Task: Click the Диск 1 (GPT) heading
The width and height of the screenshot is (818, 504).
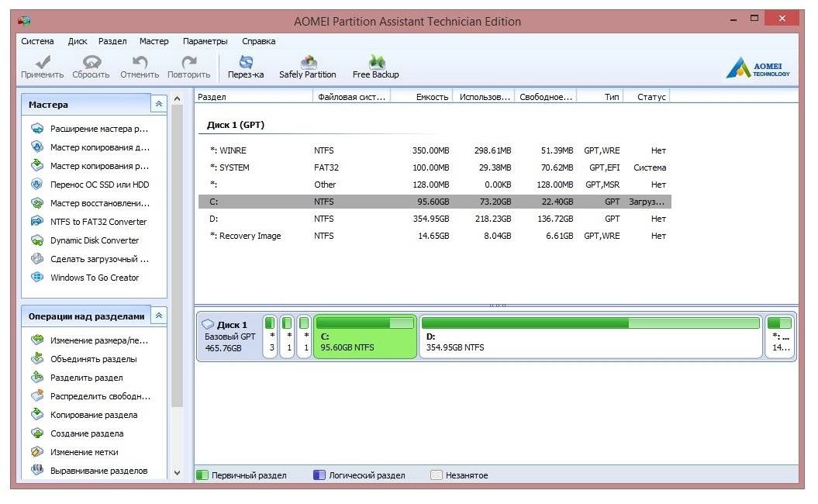Action: coord(235,125)
